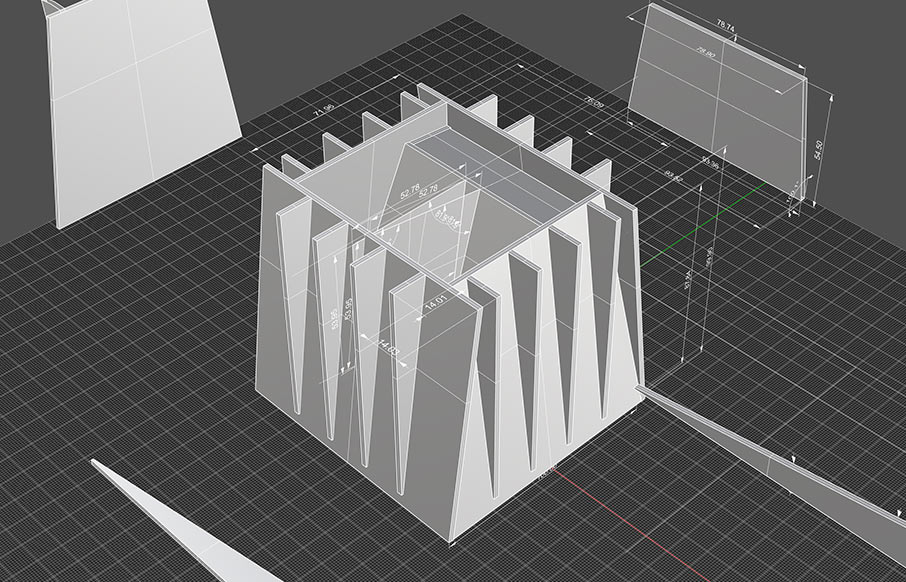906x582 pixels.
Task: Select the 14.01 dimension on the fin
Action: click(435, 301)
